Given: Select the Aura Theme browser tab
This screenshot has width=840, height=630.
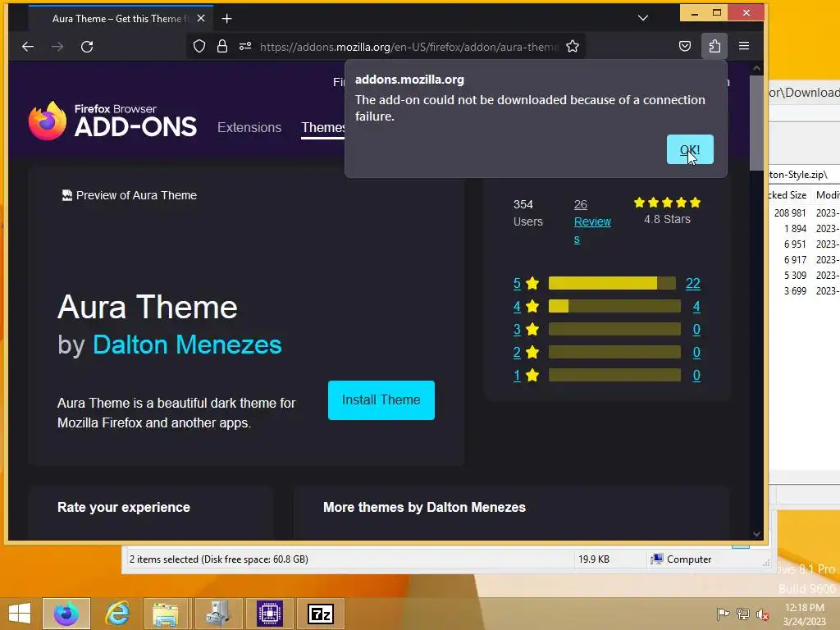Looking at the screenshot, I should coord(121,18).
